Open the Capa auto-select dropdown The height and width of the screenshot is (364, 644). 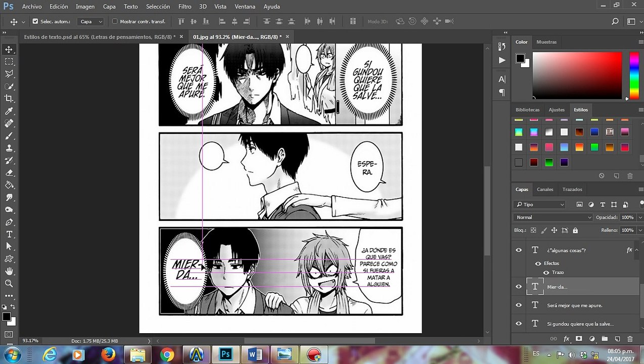tap(91, 21)
